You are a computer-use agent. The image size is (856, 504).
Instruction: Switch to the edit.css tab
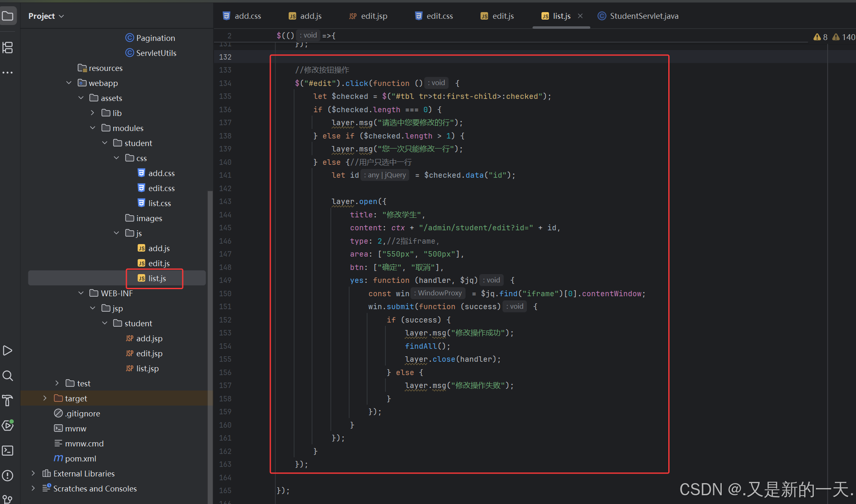click(434, 16)
